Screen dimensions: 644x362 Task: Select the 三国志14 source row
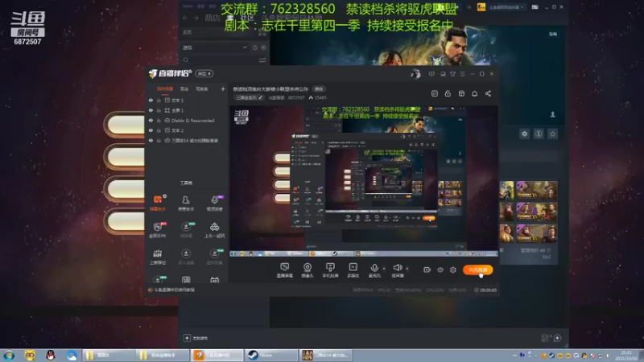[187, 140]
